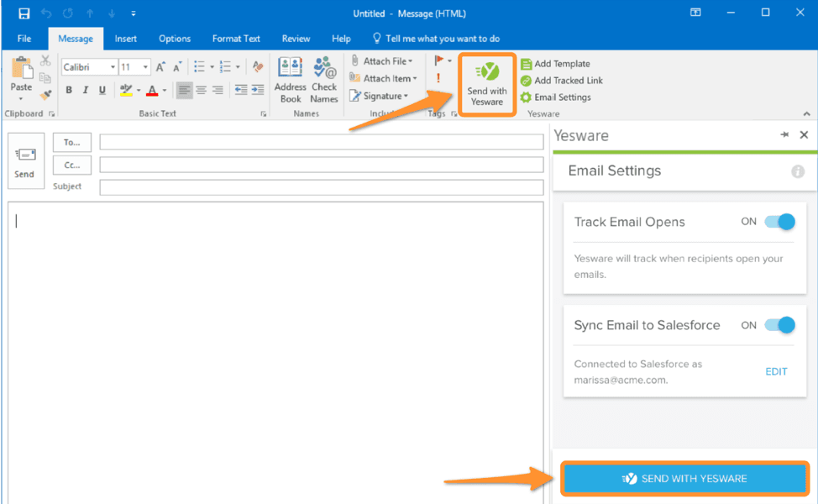Click the info icon beside Email Settings
This screenshot has height=504, width=818.
click(x=798, y=171)
